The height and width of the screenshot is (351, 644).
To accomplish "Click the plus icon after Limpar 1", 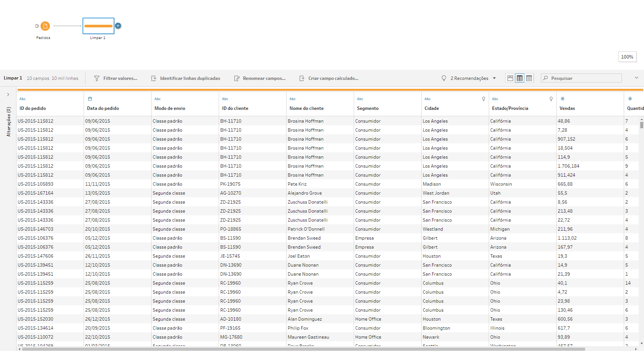I will pyautogui.click(x=118, y=26).
